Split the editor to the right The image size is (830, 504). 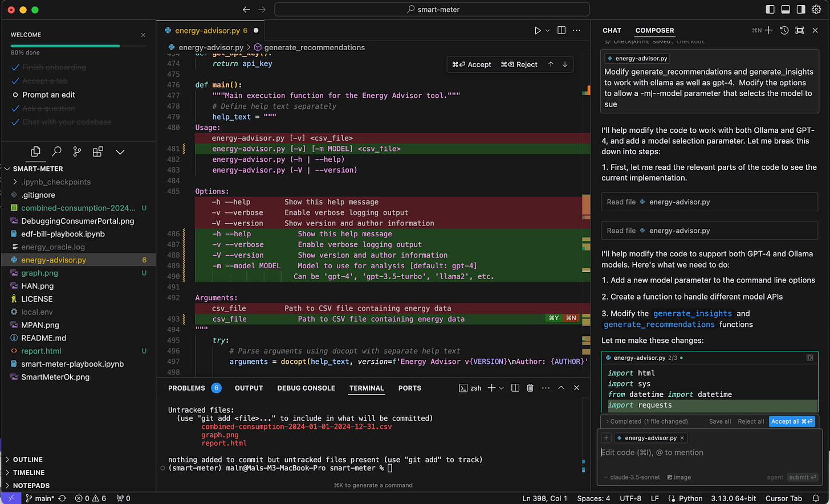coord(562,30)
